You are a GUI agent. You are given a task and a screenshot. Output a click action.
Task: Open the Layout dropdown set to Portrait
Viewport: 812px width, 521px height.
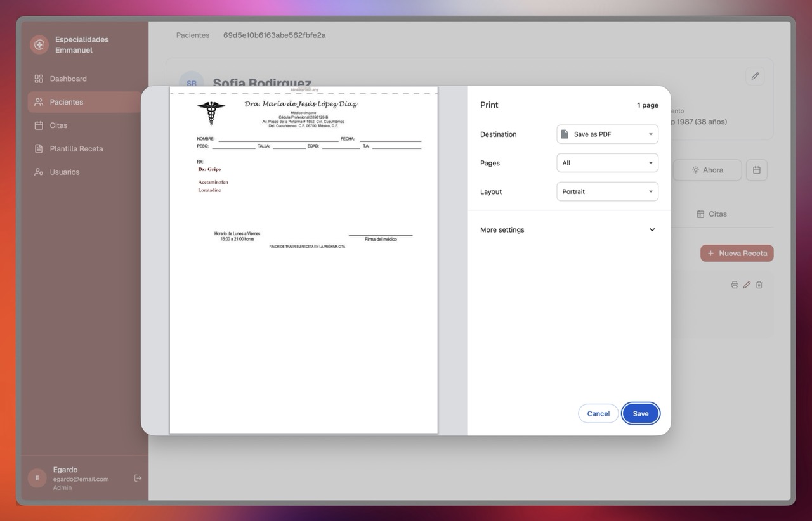click(x=607, y=191)
